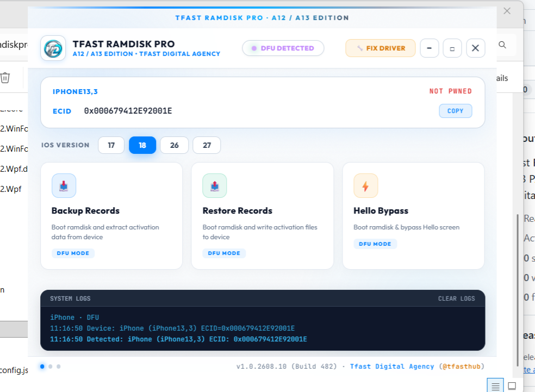Maximize the Tfast Ramdisk Pro window
Viewport: 535px width, 392px height.
(x=452, y=48)
